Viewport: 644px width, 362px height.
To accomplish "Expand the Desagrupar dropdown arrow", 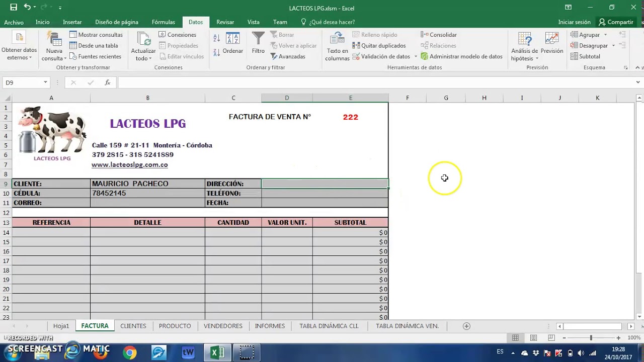I will [x=613, y=45].
